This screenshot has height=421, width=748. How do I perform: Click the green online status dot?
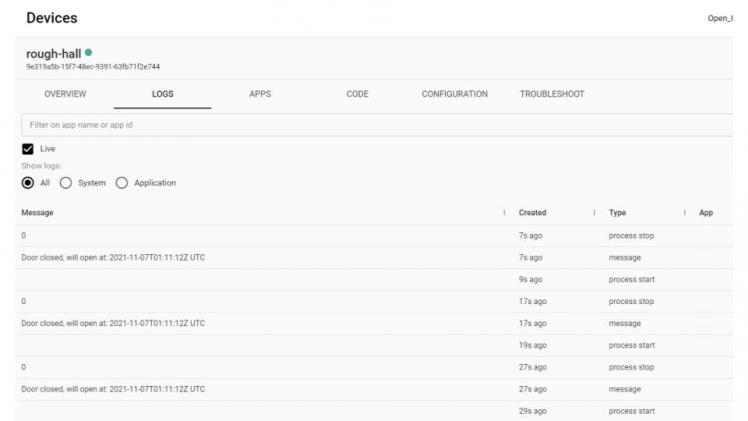coord(88,53)
